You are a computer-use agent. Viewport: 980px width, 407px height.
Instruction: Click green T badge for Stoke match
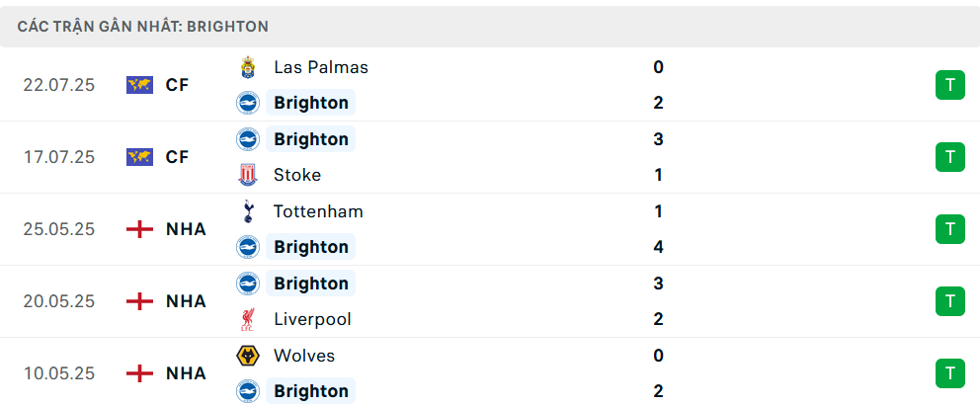point(950,157)
